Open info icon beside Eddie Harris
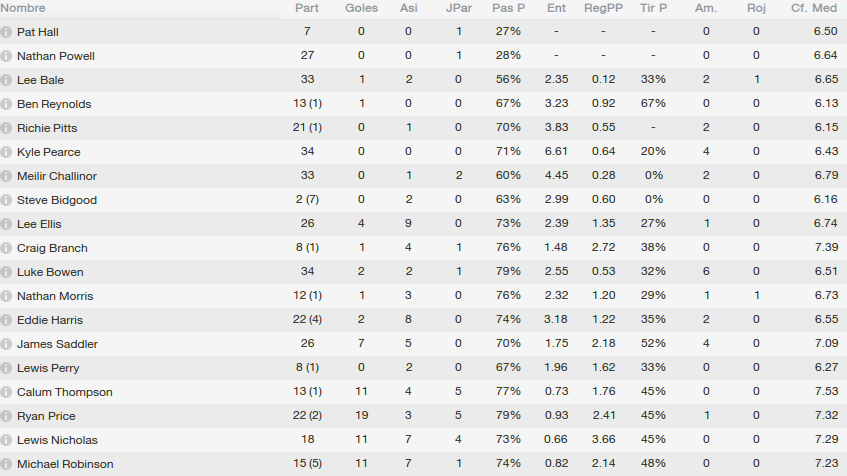This screenshot has height=476, width=847. coord(6,320)
